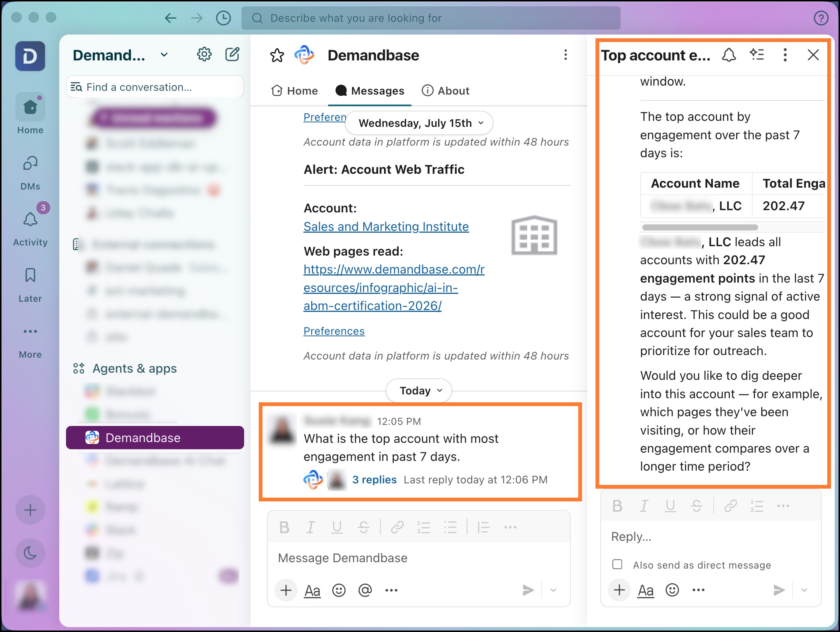Screen dimensions: 840x632
Task: Open DMs in the left sidebar
Action: point(30,173)
